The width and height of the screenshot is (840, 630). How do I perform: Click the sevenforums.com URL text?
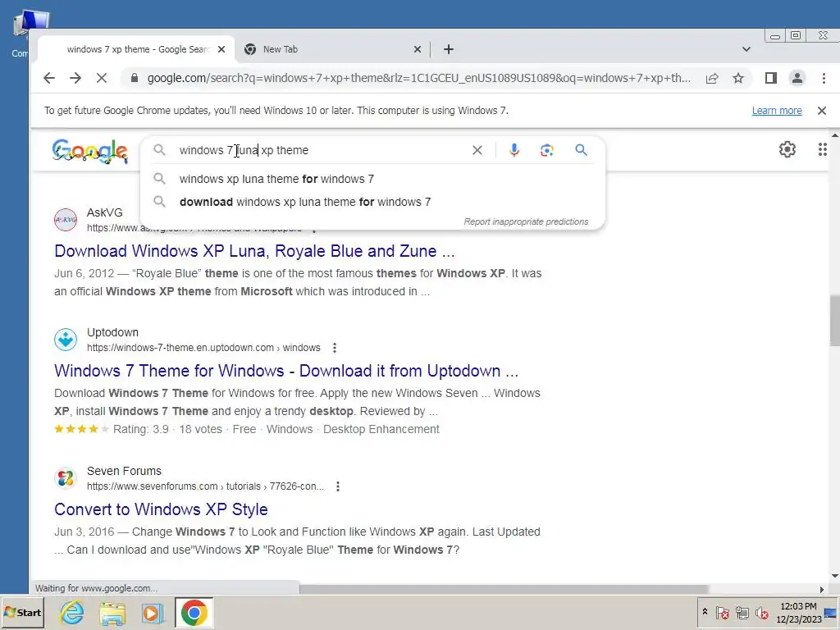click(205, 486)
